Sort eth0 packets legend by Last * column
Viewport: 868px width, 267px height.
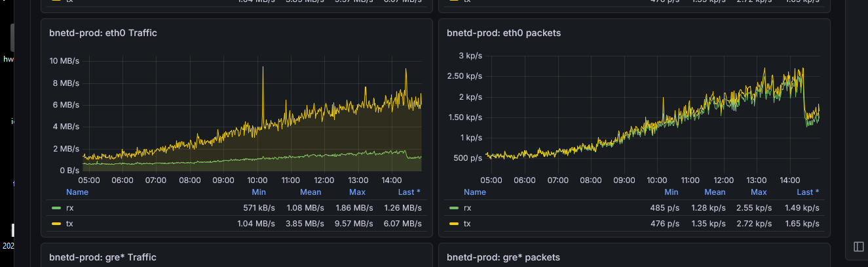pyautogui.click(x=808, y=192)
